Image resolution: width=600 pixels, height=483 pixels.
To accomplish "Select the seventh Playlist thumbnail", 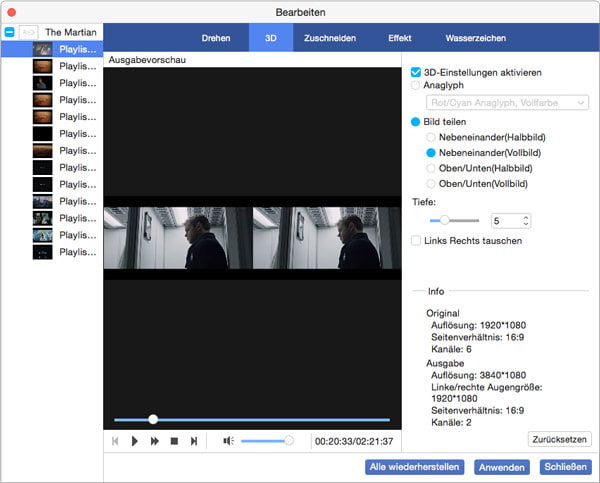I will tap(42, 150).
